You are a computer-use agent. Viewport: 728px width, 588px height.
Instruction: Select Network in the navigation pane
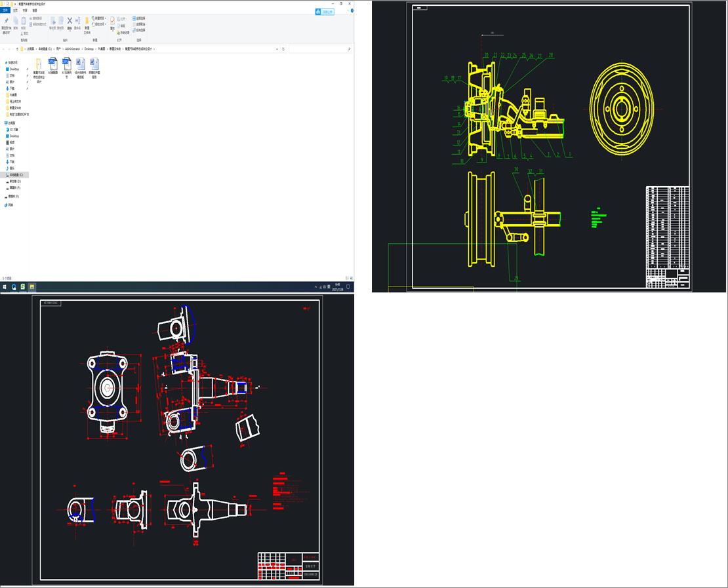point(9,205)
